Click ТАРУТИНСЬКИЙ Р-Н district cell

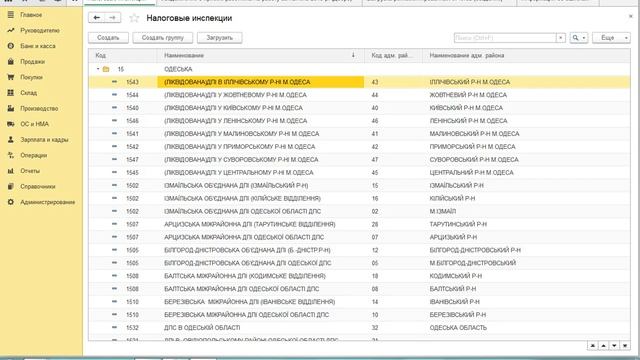(x=458, y=224)
